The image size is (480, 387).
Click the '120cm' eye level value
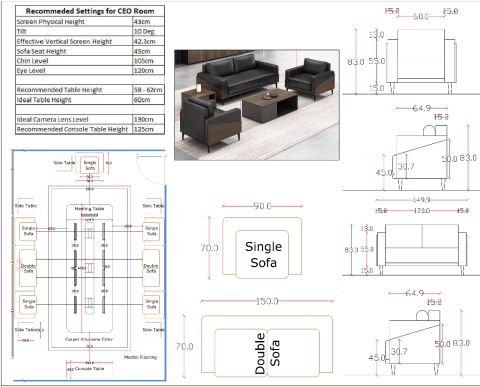click(144, 70)
